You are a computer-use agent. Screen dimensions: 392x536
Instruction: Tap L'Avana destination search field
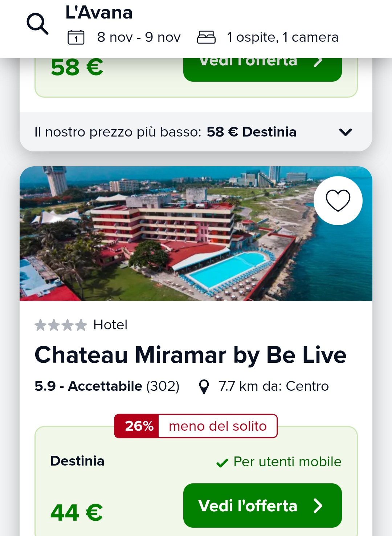[x=99, y=13]
